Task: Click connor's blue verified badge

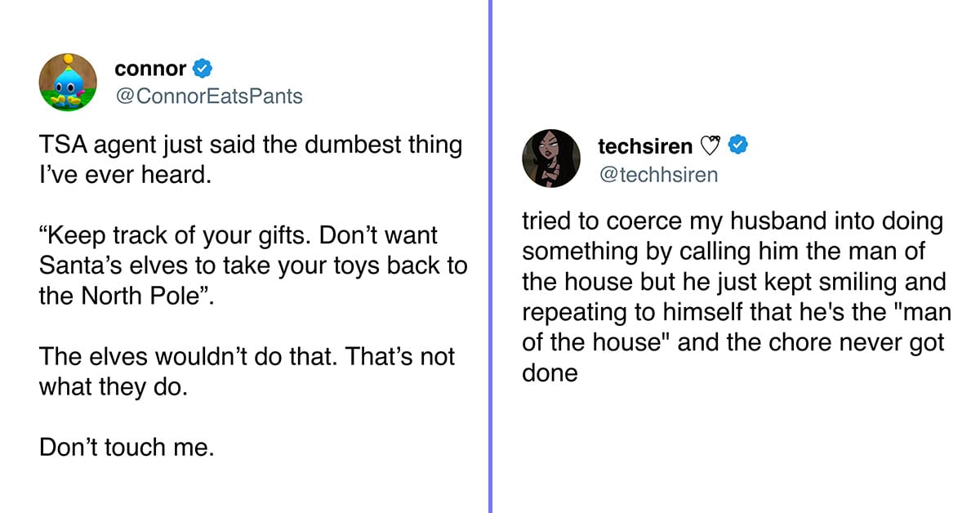Action: click(202, 69)
